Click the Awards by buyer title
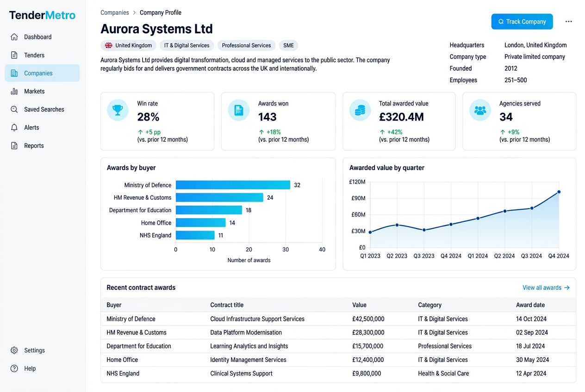Viewport: 585px width, 392px height. tap(131, 168)
